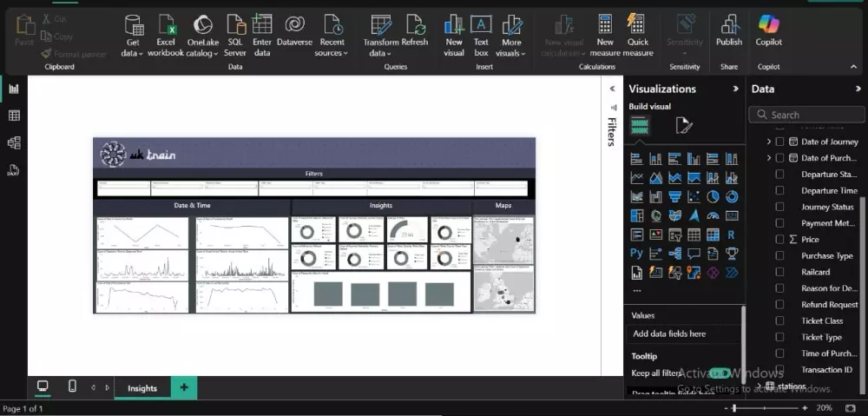Select the stacked bar chart visual
Image resolution: width=868 pixels, height=416 pixels.
(x=636, y=159)
